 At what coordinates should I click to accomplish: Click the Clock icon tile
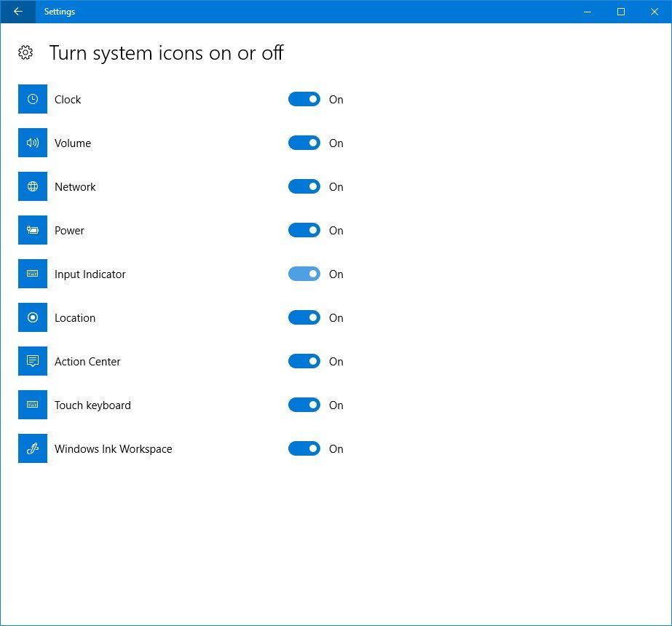(x=33, y=99)
